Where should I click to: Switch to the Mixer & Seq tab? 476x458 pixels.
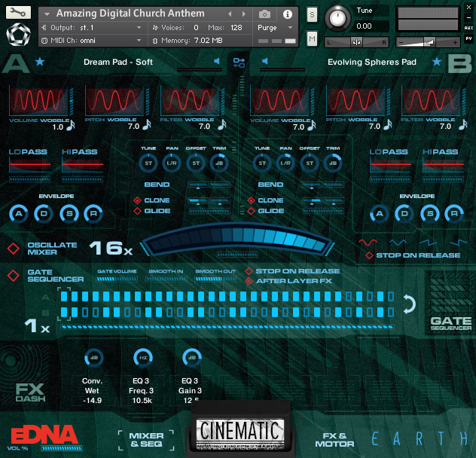[x=146, y=440]
